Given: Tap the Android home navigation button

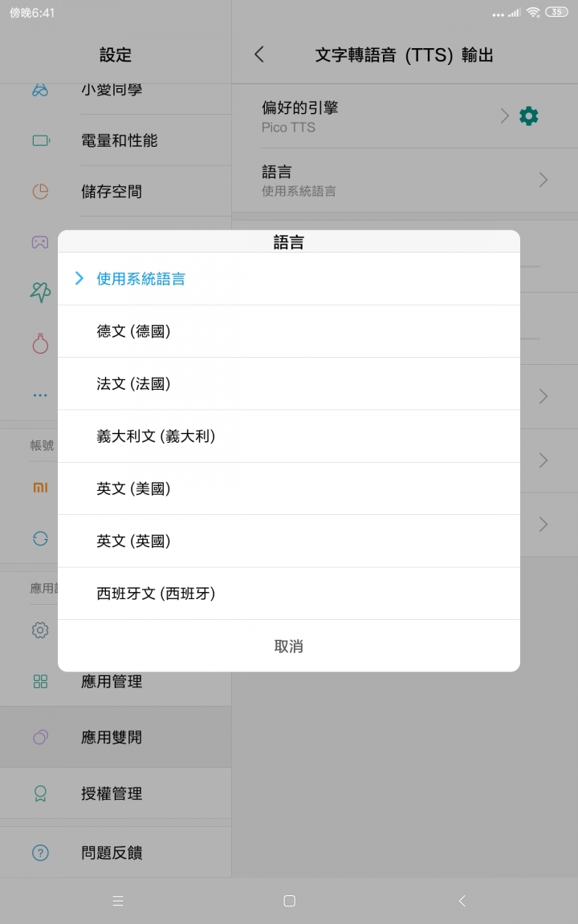Looking at the screenshot, I should point(289,901).
